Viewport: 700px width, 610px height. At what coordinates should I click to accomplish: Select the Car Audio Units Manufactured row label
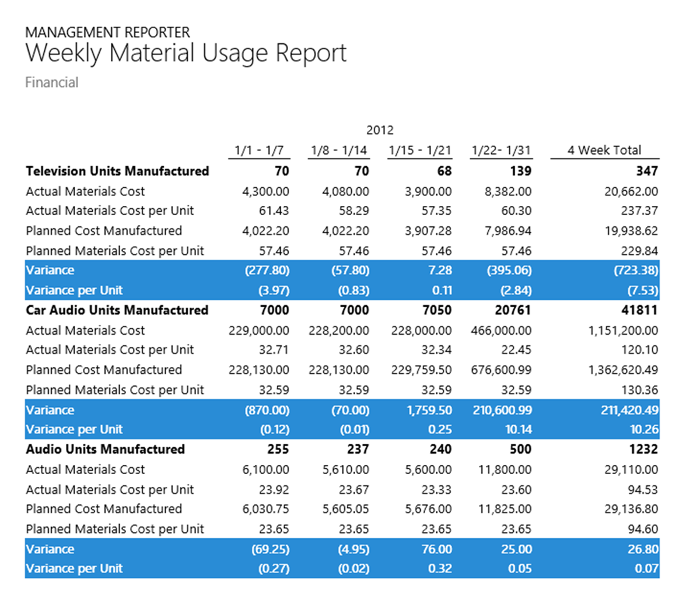(117, 310)
